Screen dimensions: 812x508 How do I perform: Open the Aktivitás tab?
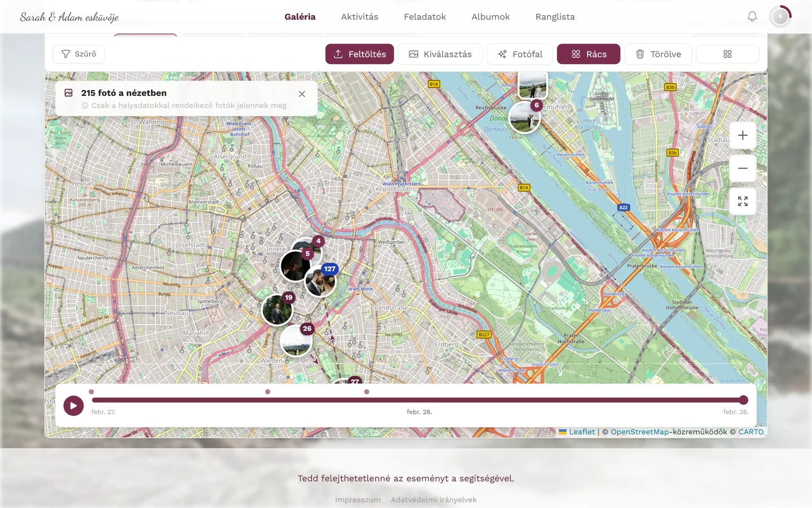[360, 17]
